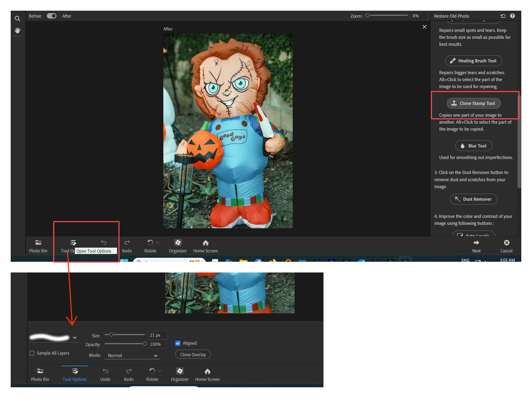Click the guided panel vertical scrollbar
The image size is (532, 398).
(x=519, y=142)
